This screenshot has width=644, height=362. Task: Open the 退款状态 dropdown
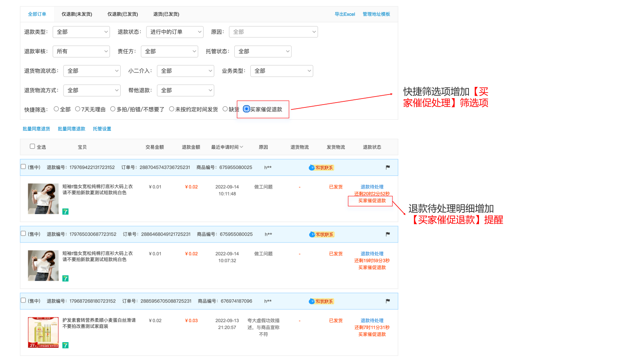point(175,32)
